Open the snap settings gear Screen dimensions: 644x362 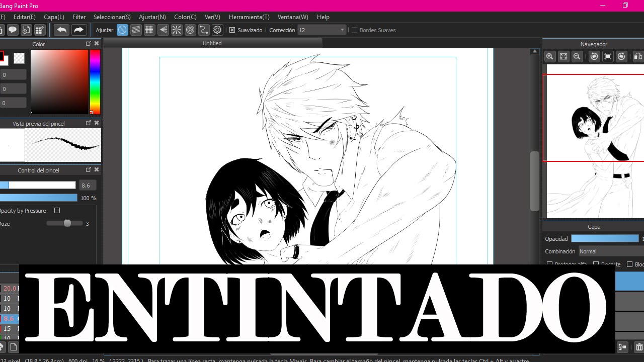point(217,30)
